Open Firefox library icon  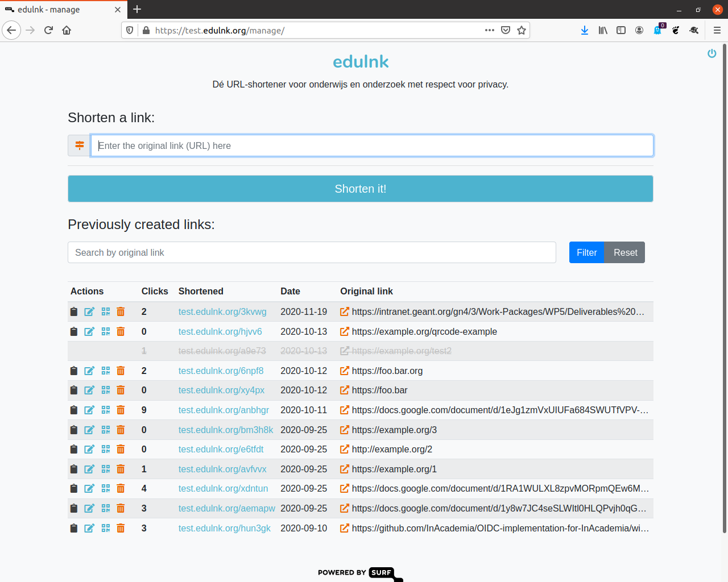pos(603,30)
